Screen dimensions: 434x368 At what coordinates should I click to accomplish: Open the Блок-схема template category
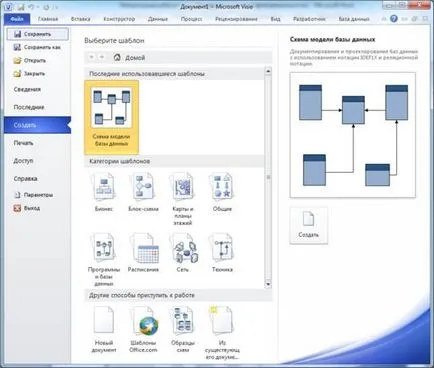(143, 193)
